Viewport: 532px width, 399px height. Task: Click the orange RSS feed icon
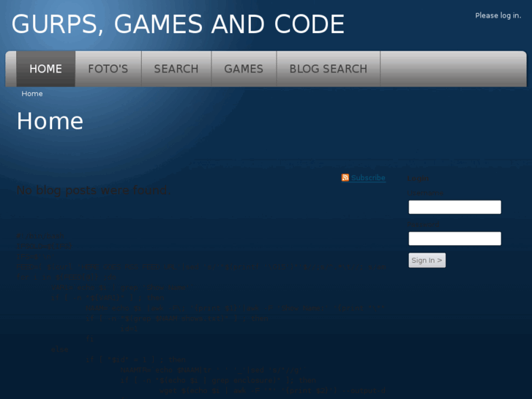[345, 178]
